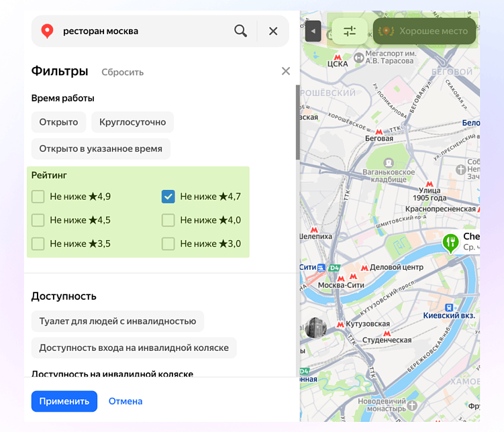
Task: Enable Туалет для людей с инвалидностью filter
Action: click(117, 321)
